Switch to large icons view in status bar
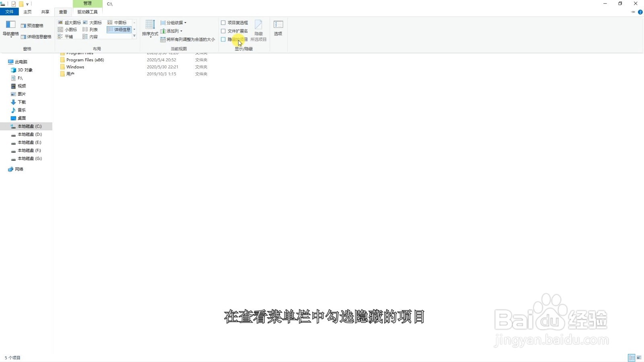644x362 pixels. (x=639, y=358)
